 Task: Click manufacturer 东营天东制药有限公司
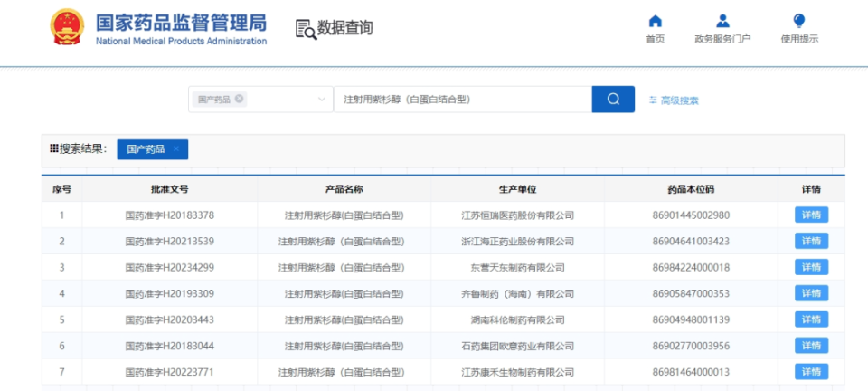[517, 267]
